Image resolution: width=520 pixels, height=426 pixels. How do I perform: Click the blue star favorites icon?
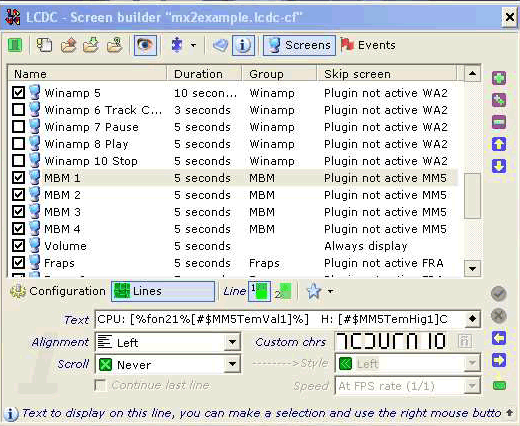(x=314, y=291)
